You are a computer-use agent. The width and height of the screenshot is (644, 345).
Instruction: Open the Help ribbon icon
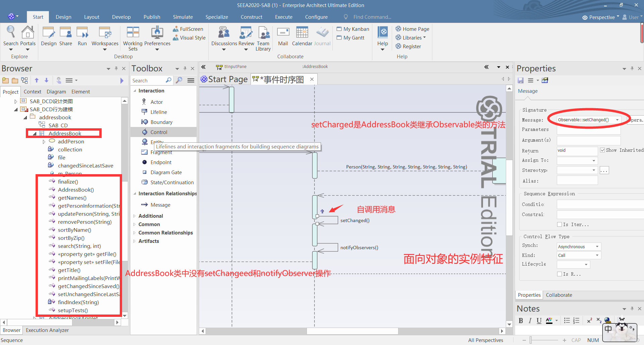(383, 38)
